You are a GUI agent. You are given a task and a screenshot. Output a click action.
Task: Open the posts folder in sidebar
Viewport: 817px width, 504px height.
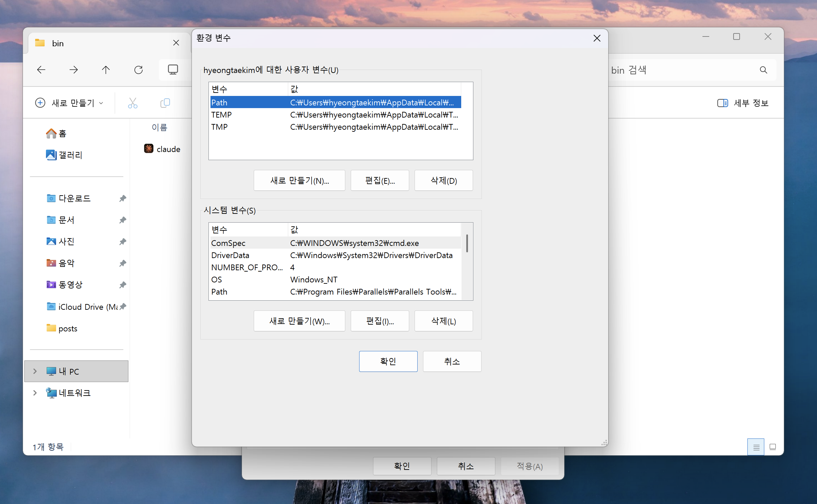click(62, 328)
